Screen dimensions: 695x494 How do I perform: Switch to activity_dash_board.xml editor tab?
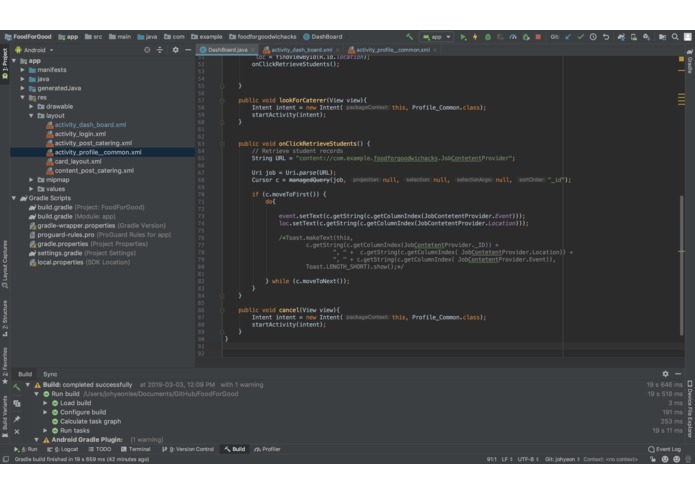301,50
